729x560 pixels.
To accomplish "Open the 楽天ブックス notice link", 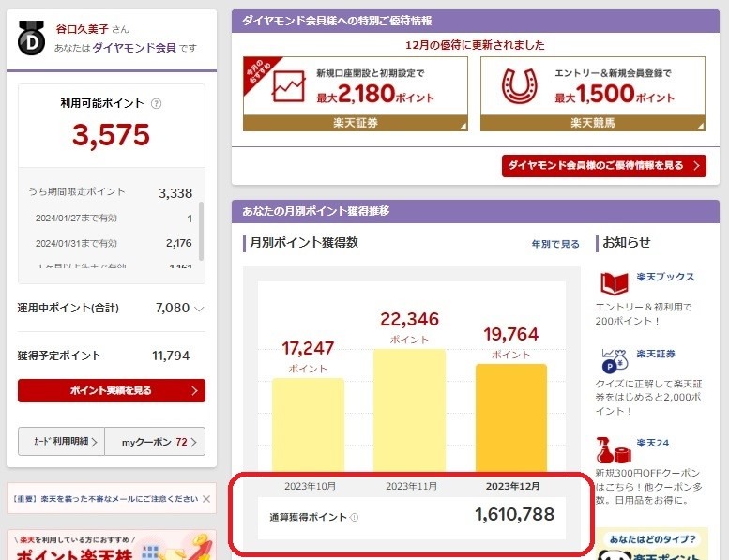I will (665, 277).
